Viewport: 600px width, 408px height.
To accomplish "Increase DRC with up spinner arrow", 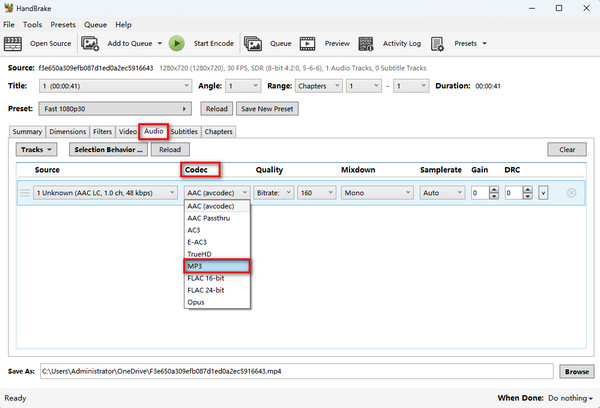I will coord(528,189).
